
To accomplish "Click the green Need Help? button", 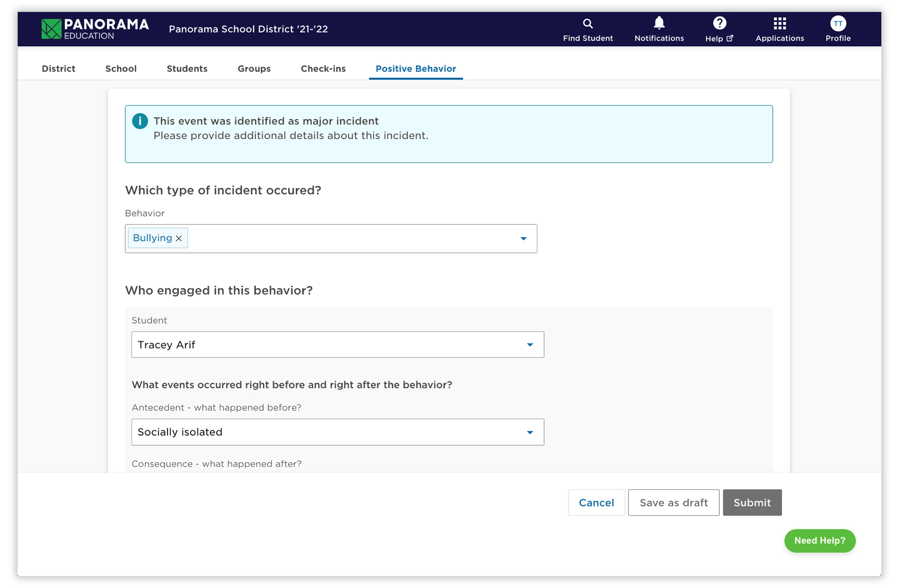I will (x=819, y=541).
